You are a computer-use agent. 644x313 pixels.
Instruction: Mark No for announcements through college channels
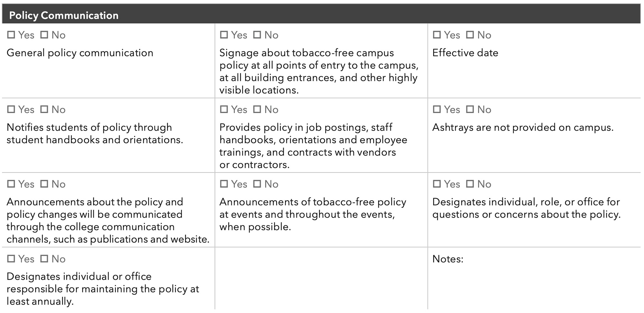tap(44, 184)
